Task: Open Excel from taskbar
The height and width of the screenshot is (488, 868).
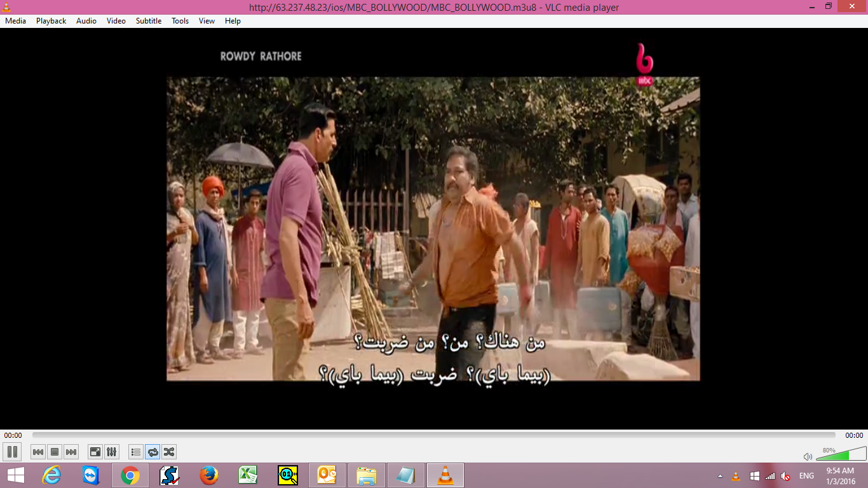Action: point(248,475)
